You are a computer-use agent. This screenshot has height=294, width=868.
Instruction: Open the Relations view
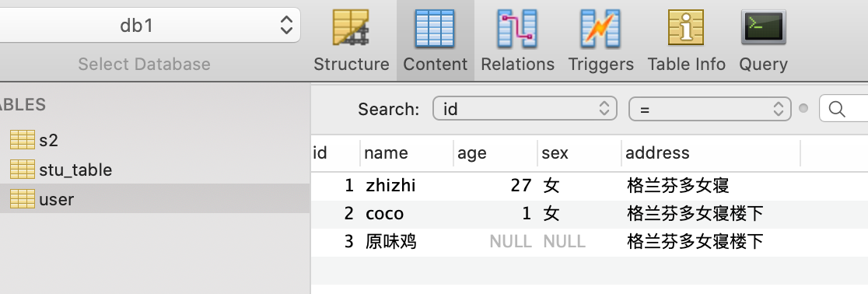click(x=517, y=40)
